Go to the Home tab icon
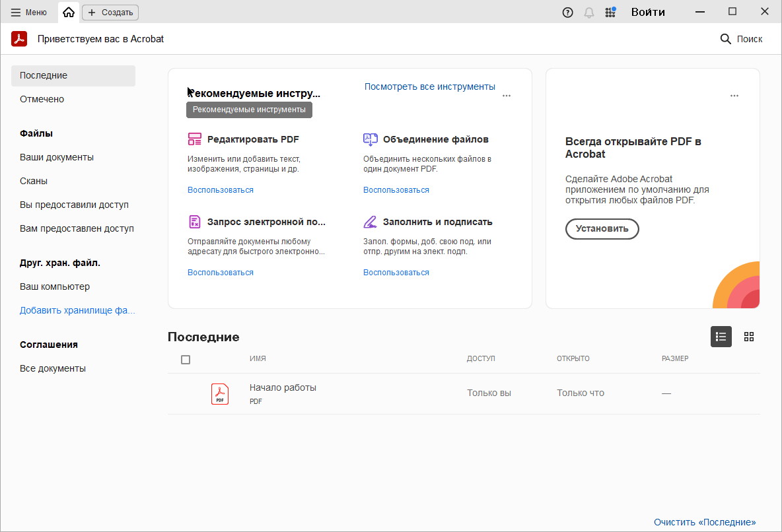 click(69, 13)
